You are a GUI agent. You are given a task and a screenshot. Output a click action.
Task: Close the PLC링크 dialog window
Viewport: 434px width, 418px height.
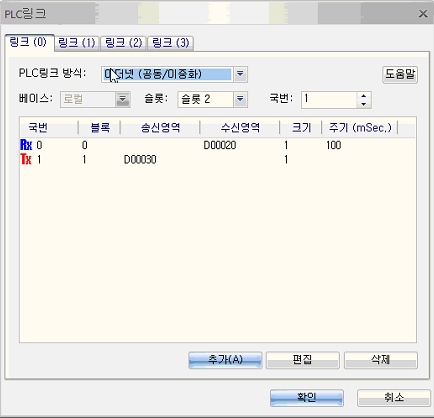423,14
